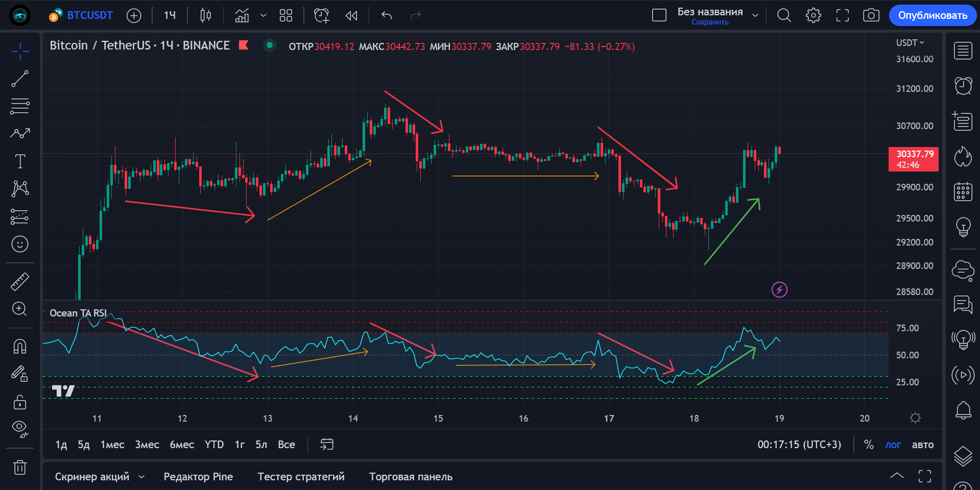This screenshot has height=490, width=980.
Task: Open the «Без названия» layout dropdown arrow
Action: point(755,15)
